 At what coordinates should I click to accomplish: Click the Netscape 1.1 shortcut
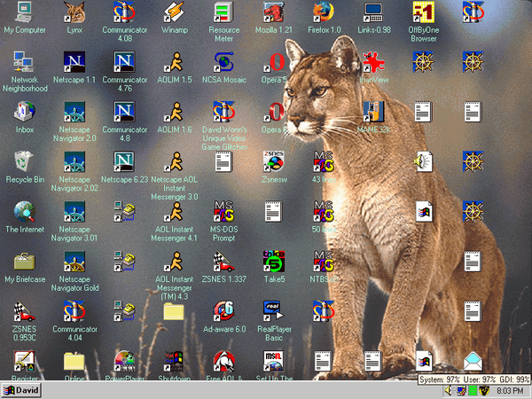[x=74, y=62]
